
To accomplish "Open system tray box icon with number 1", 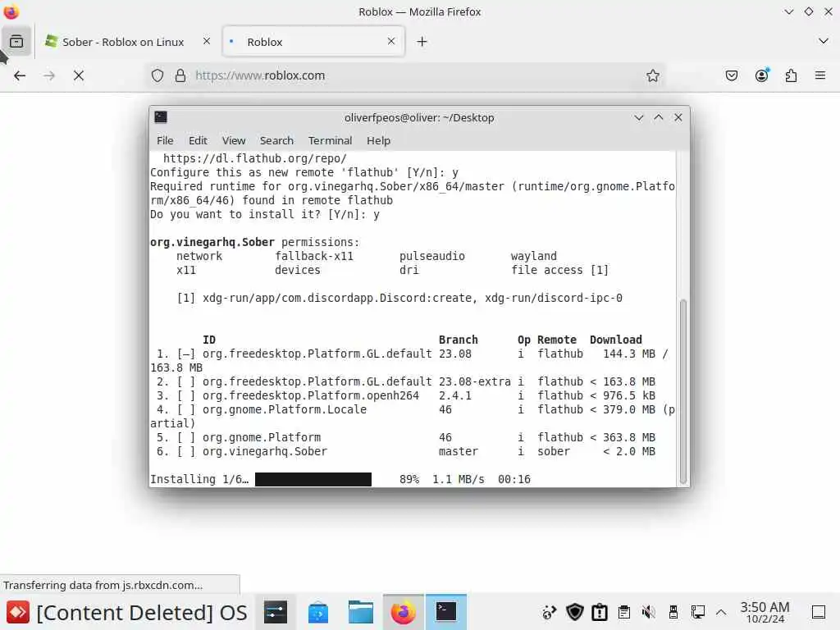I will coord(600,612).
